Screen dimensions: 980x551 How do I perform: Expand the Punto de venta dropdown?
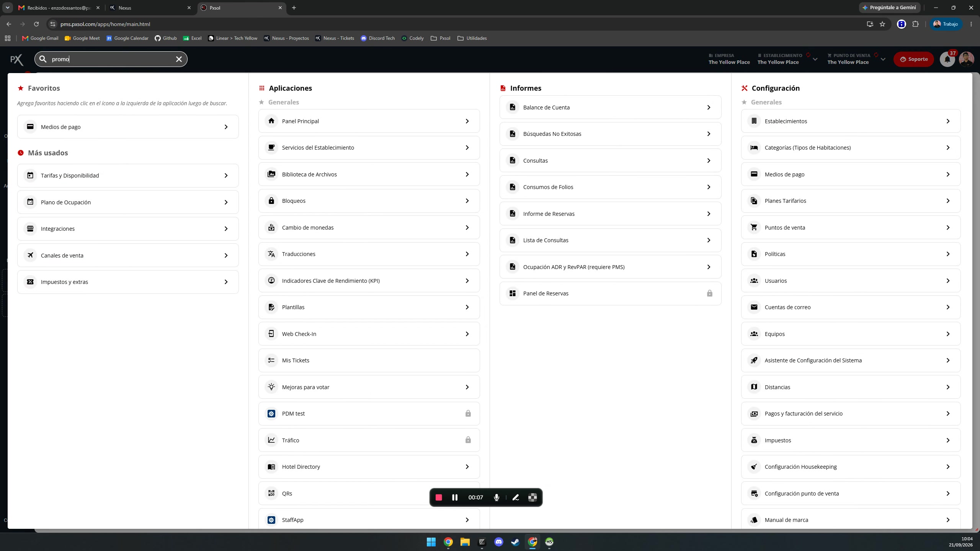(x=883, y=59)
